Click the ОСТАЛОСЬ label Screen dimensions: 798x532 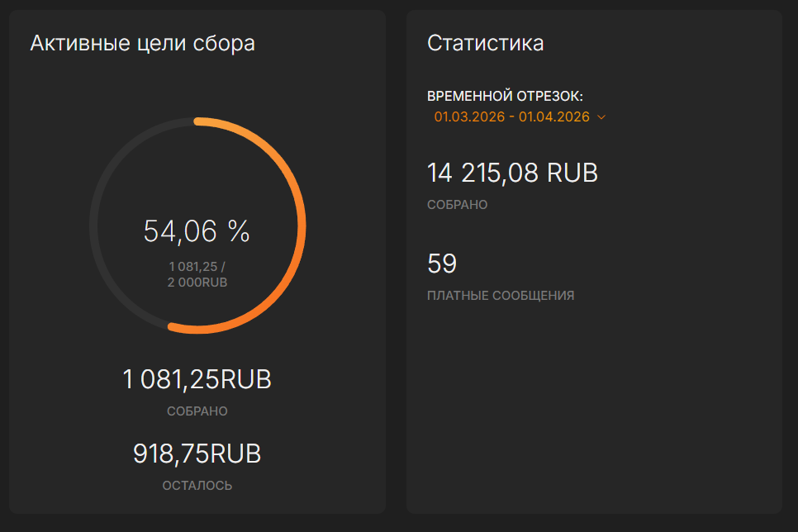click(x=197, y=486)
